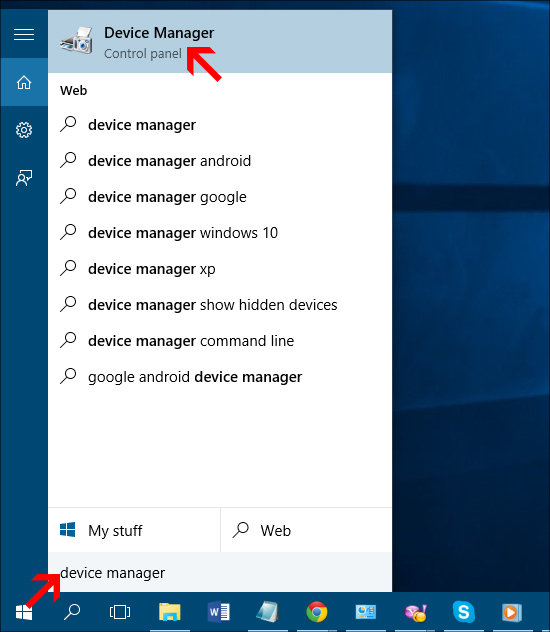Open the Notepad icon on taskbar
Screen dimensions: 550x632
pyautogui.click(x=268, y=612)
